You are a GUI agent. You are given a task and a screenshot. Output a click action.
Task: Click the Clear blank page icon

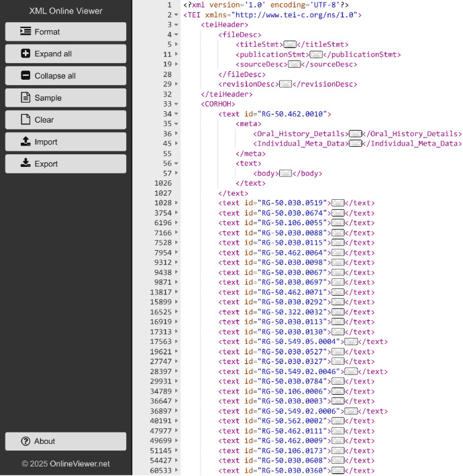pos(25,119)
